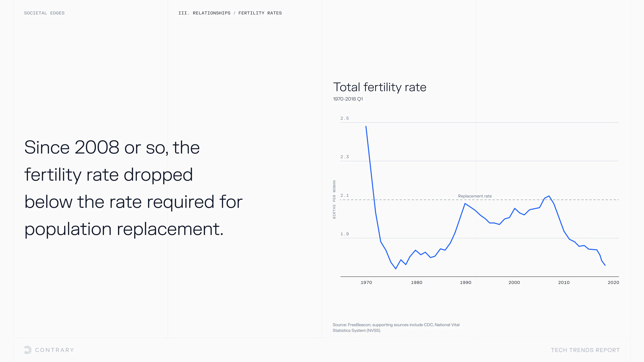
Task: Click the CONTRARY wordmark in the footer
Action: [x=55, y=350]
